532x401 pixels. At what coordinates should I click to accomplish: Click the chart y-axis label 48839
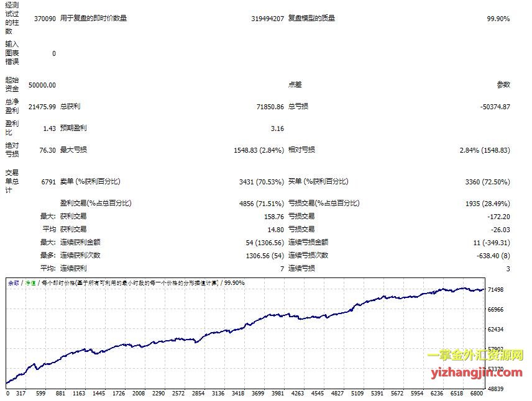[495, 389]
